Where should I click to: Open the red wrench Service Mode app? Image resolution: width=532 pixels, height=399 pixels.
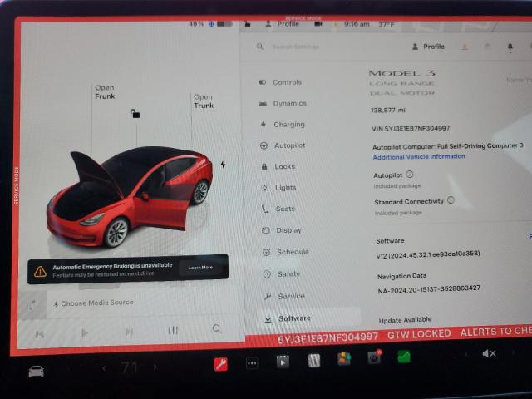click(221, 365)
